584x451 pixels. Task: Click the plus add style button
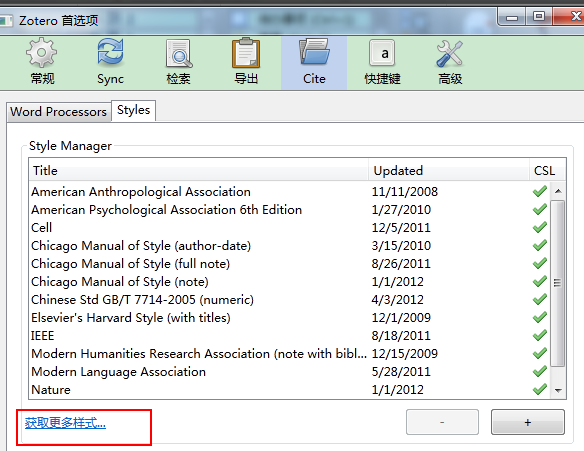[x=528, y=422]
